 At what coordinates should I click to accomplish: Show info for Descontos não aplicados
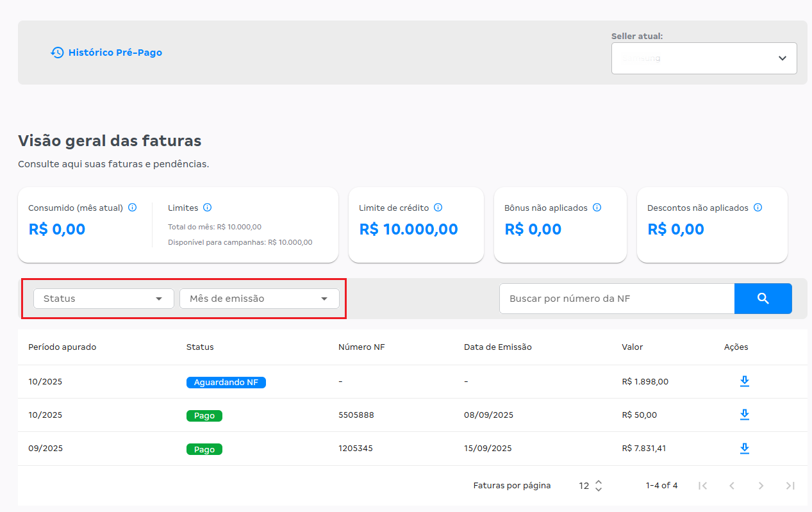click(x=758, y=208)
